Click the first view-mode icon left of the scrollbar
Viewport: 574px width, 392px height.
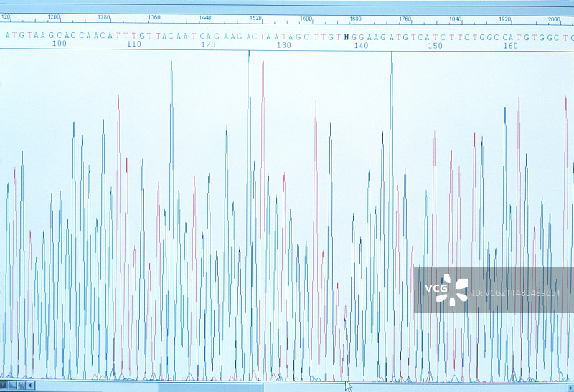(5, 386)
